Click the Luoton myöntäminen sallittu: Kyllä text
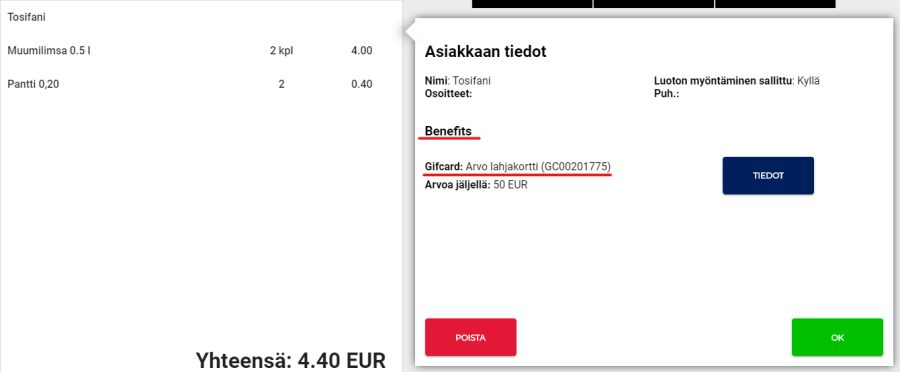 pyautogui.click(x=736, y=81)
